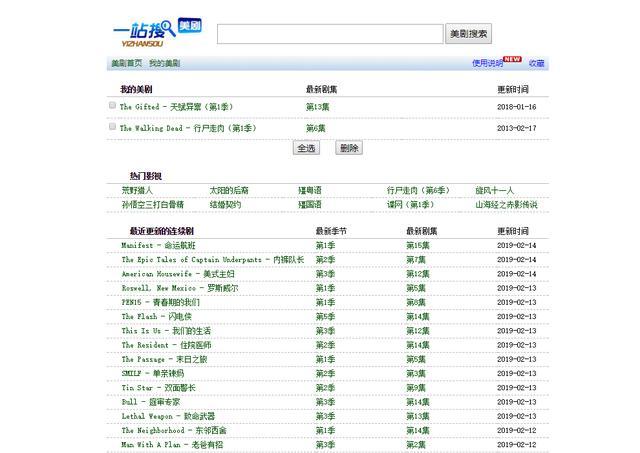Viewport: 640px width, 453px height.
Task: Open Roswell, New Mexico - 罗斯威尔
Action: click(180, 288)
